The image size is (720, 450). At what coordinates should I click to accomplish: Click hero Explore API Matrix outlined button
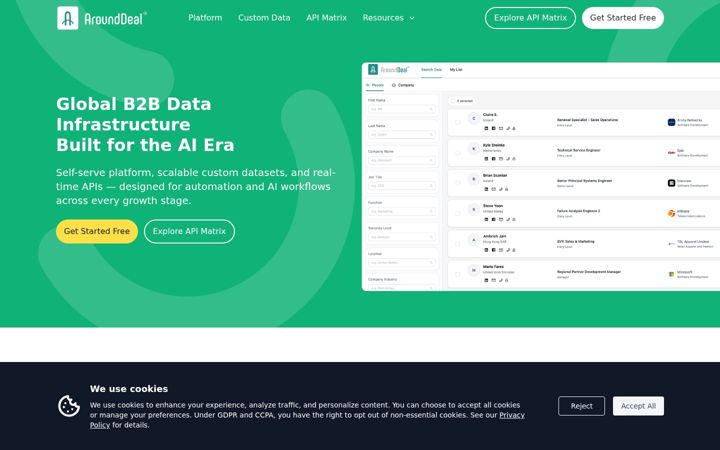click(x=189, y=231)
